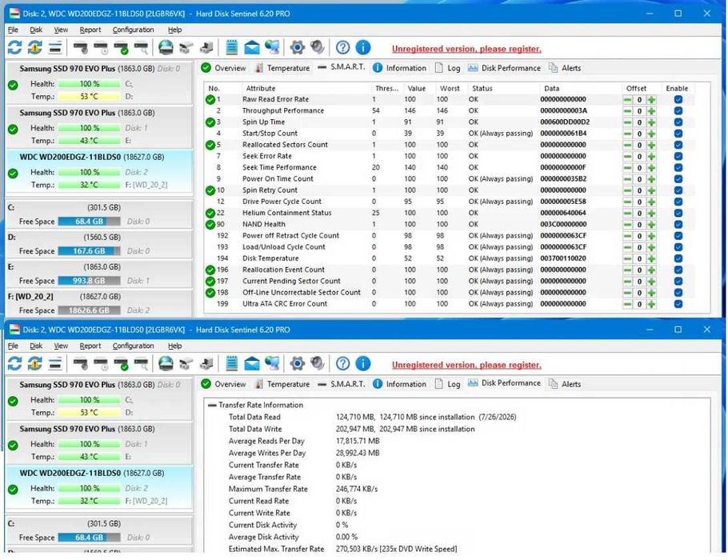
Task: Edit the offset field for Spin Retry Count
Action: [639, 190]
